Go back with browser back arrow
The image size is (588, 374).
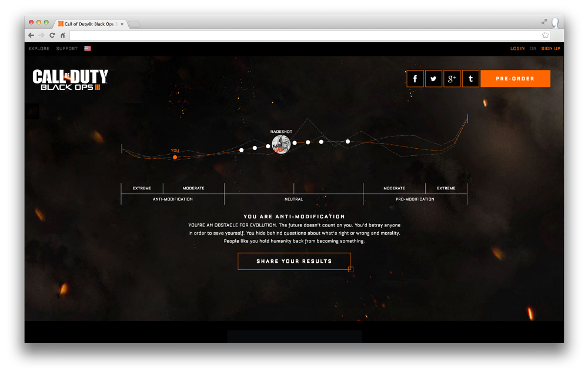coord(31,35)
